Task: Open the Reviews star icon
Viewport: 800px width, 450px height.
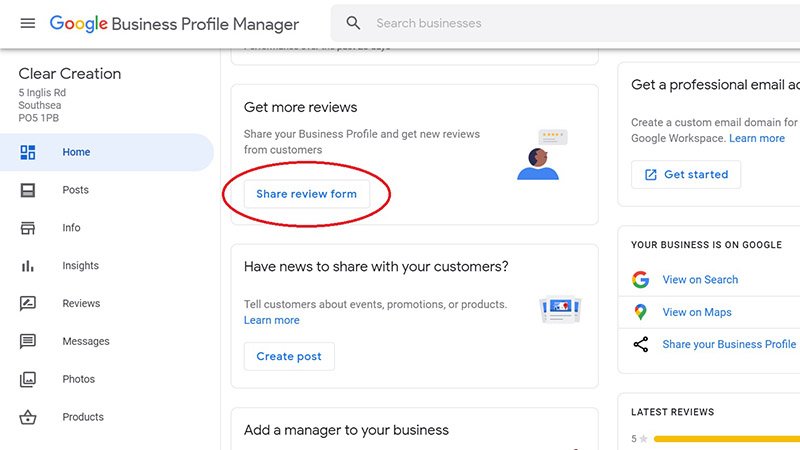Action: 28,303
